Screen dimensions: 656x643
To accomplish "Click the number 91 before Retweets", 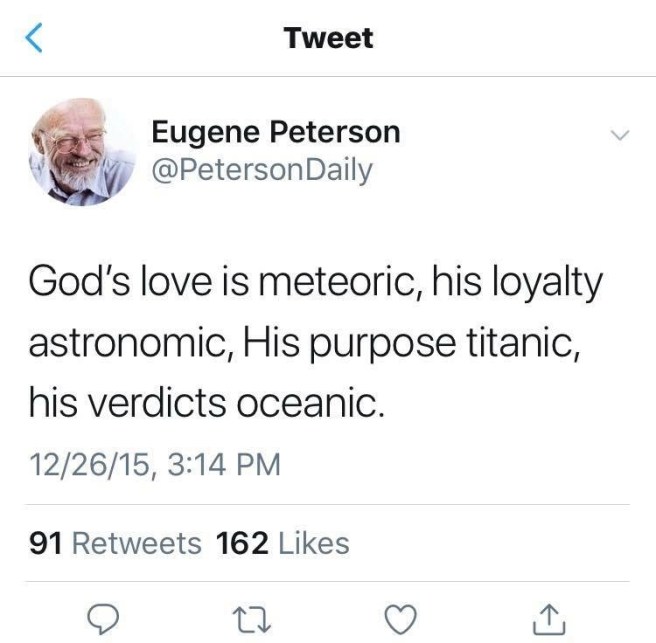I will (x=47, y=543).
